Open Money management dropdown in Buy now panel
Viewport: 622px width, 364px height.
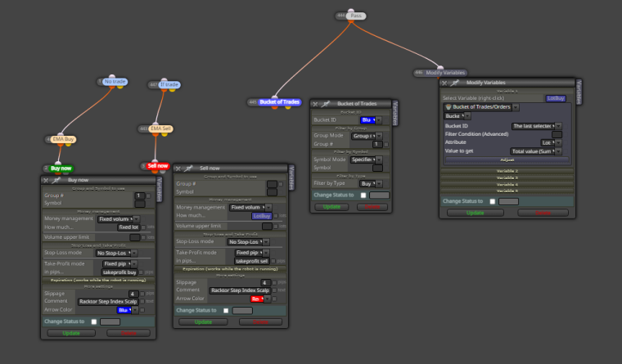point(118,219)
